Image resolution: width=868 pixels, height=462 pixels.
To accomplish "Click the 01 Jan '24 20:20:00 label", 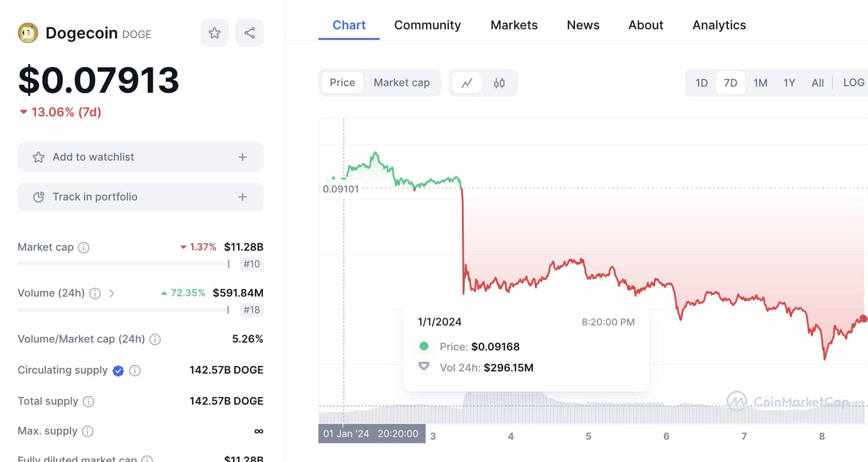I will click(x=372, y=434).
